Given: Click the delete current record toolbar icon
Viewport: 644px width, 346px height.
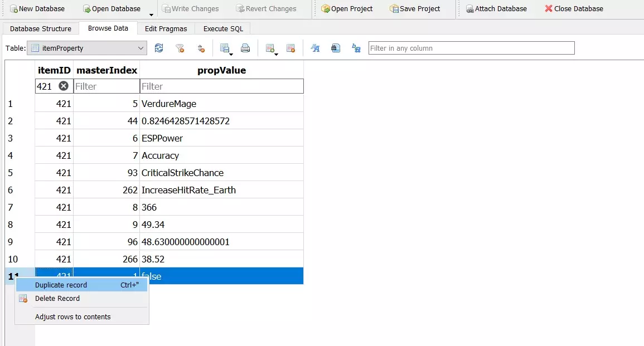Looking at the screenshot, I should pyautogui.click(x=291, y=48).
